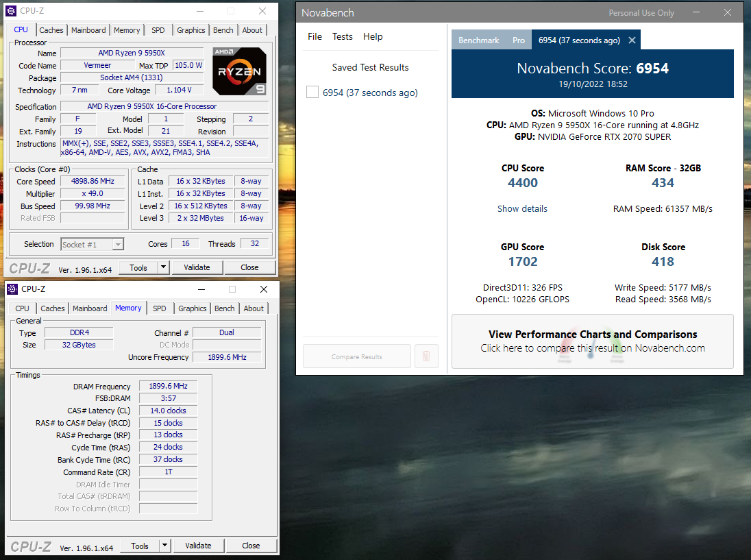Open SPD tab in top CPU-Z window

coord(158,29)
